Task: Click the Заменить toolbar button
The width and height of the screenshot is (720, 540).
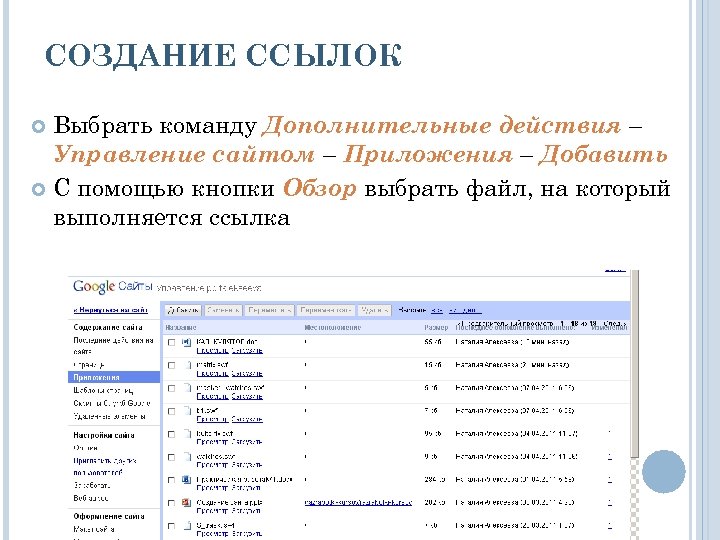Action: (x=223, y=310)
